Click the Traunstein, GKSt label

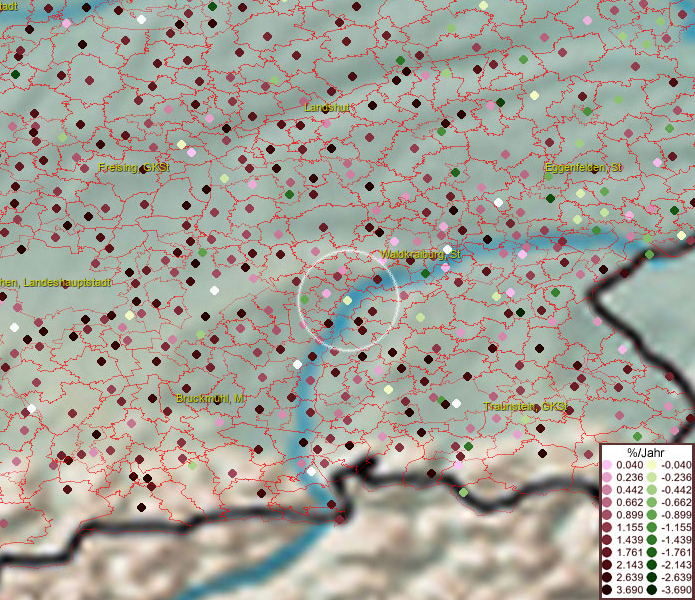525,406
